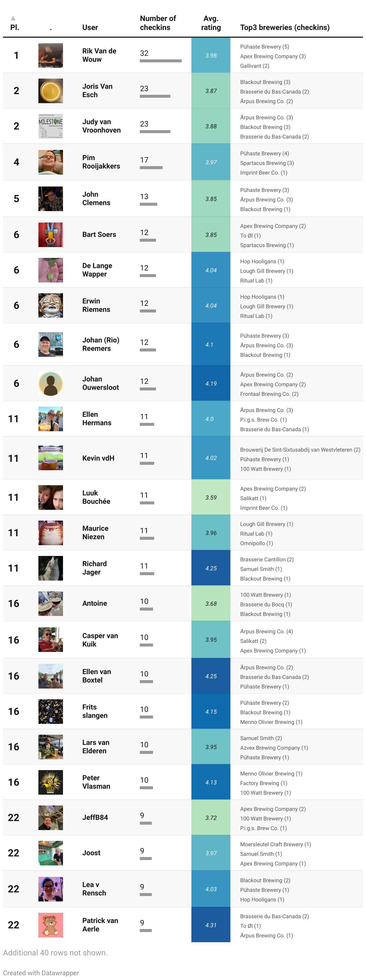Click the name Pim Rooijakkers

tap(101, 162)
